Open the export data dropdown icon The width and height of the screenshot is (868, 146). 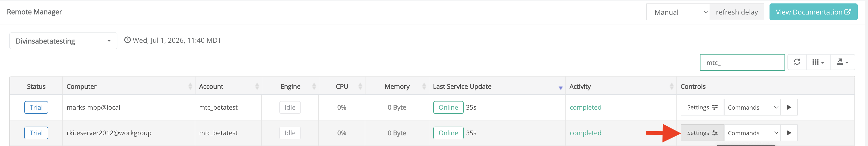point(842,62)
